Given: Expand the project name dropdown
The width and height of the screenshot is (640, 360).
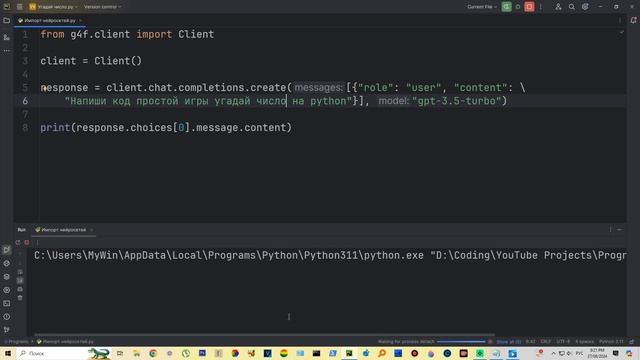Looking at the screenshot, I should click(x=53, y=7).
